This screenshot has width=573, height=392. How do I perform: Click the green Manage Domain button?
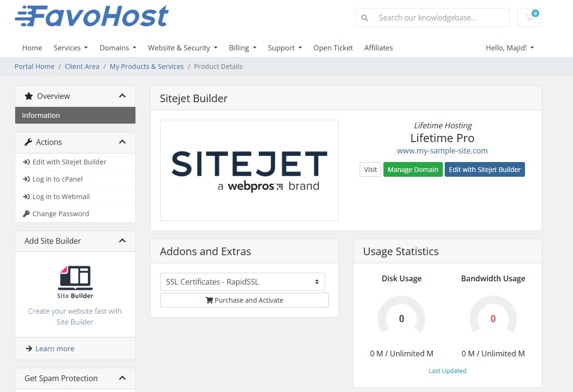click(412, 170)
